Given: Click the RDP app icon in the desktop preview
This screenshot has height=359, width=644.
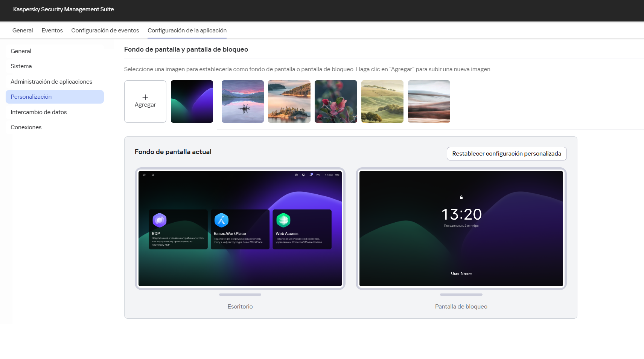Looking at the screenshot, I should tap(160, 219).
